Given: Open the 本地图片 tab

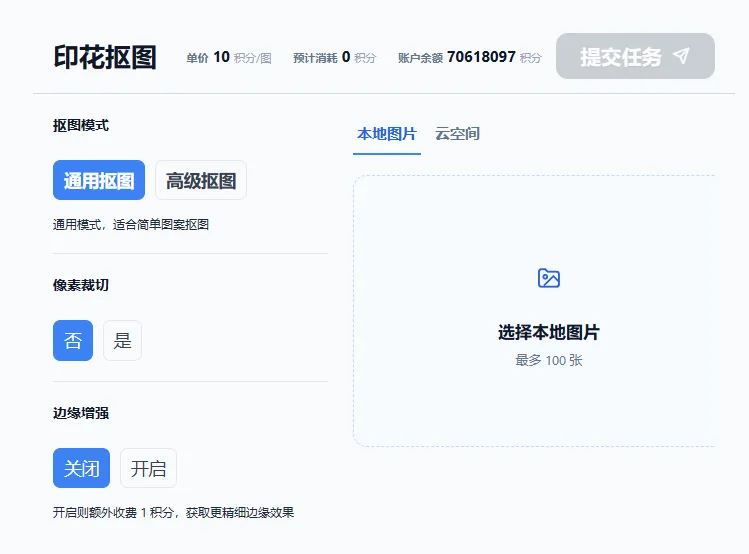Looking at the screenshot, I should 387,134.
